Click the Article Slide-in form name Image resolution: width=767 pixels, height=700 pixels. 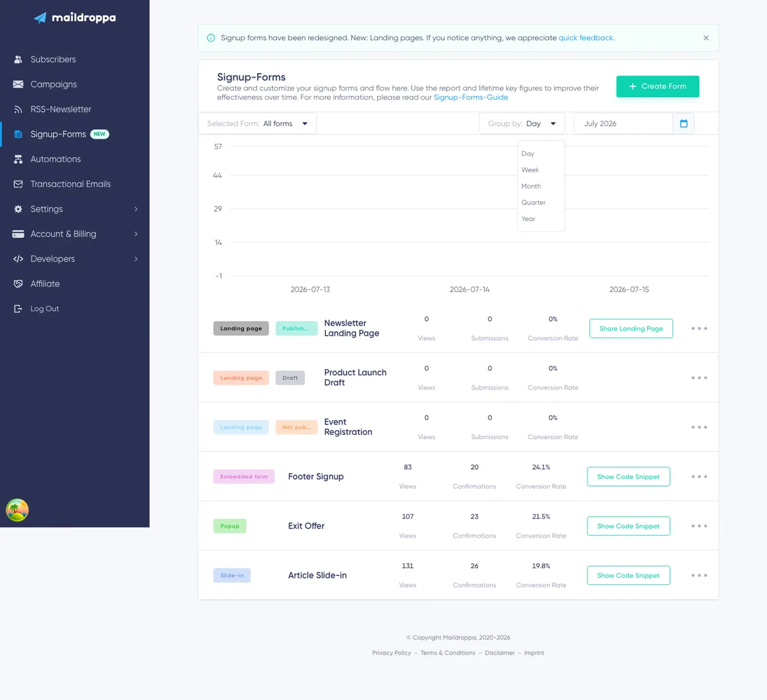tap(318, 575)
